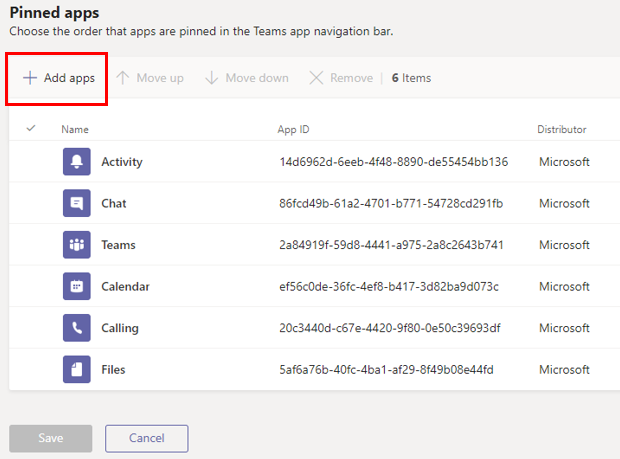The width and height of the screenshot is (620, 459).
Task: Click app ID 5af6a76b-40fc-4ba1-af29-8f49b08e44fd
Action: tap(386, 369)
